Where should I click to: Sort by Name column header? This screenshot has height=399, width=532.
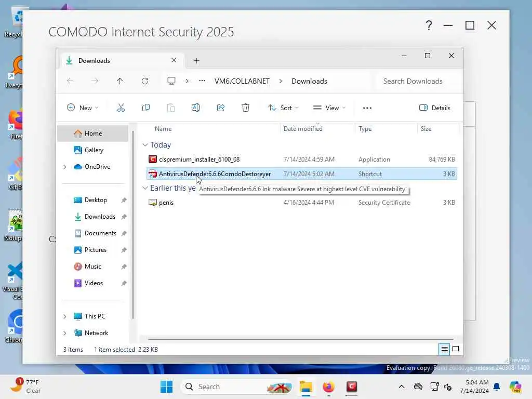tap(163, 129)
